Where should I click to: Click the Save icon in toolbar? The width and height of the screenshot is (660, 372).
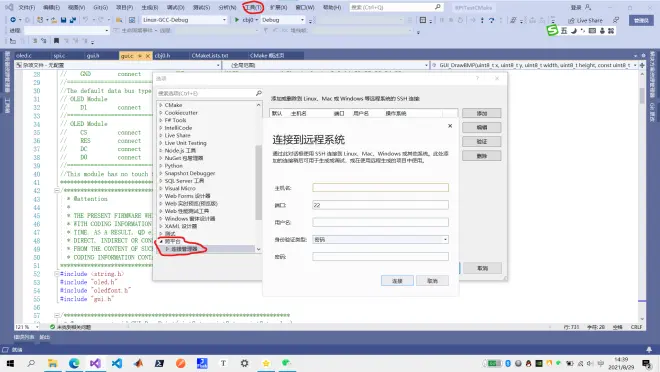64,20
